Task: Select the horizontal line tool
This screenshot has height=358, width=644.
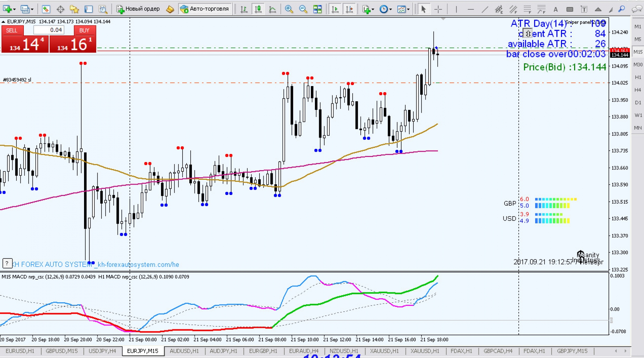Action: [470, 9]
